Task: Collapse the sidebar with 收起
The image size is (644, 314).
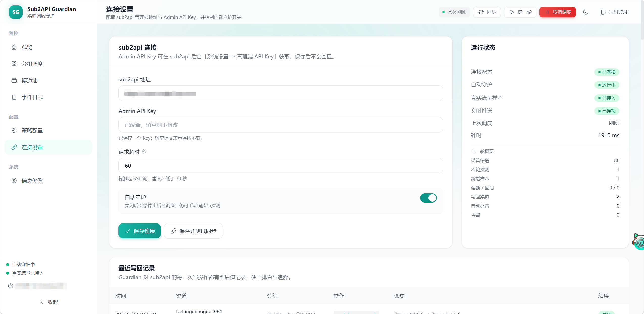Action: coord(49,302)
